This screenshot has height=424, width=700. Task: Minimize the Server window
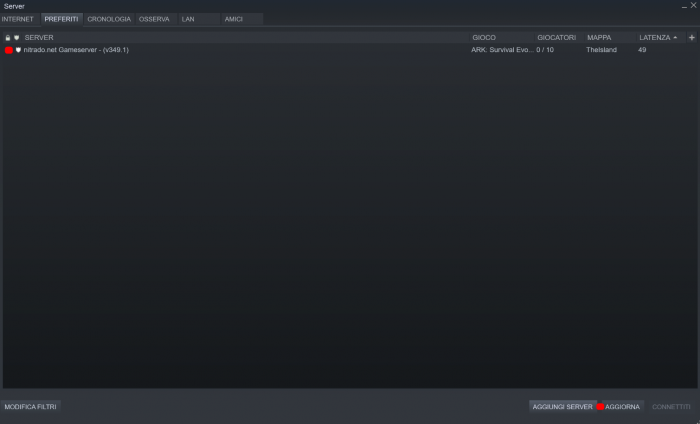click(684, 6)
